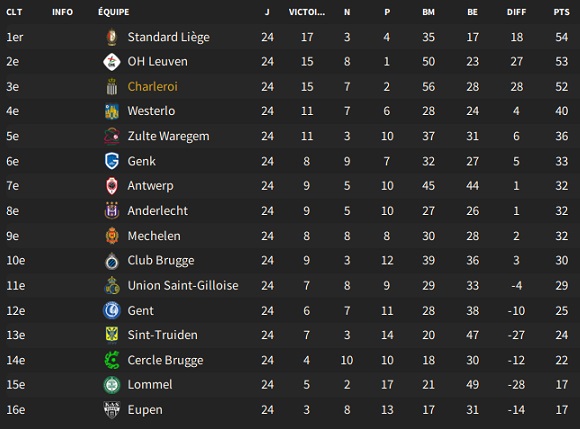
Task: Click the Club Brugge crest
Action: coord(112,261)
